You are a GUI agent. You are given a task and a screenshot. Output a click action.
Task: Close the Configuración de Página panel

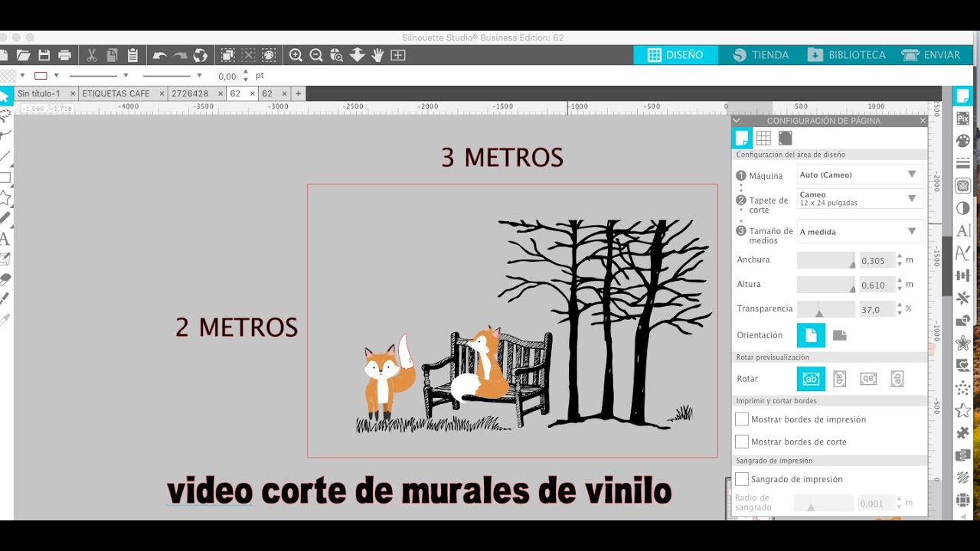tap(923, 120)
